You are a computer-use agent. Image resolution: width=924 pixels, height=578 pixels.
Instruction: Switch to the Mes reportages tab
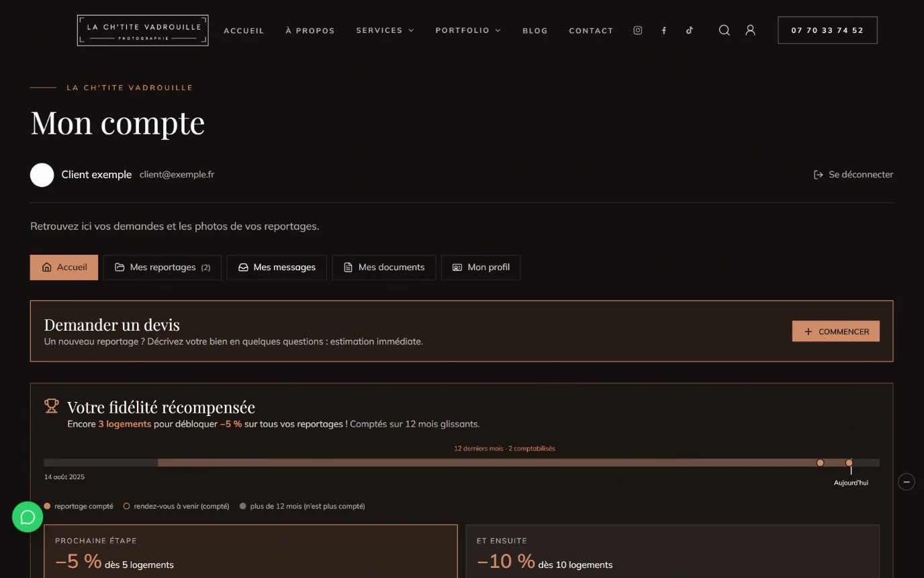pyautogui.click(x=162, y=267)
